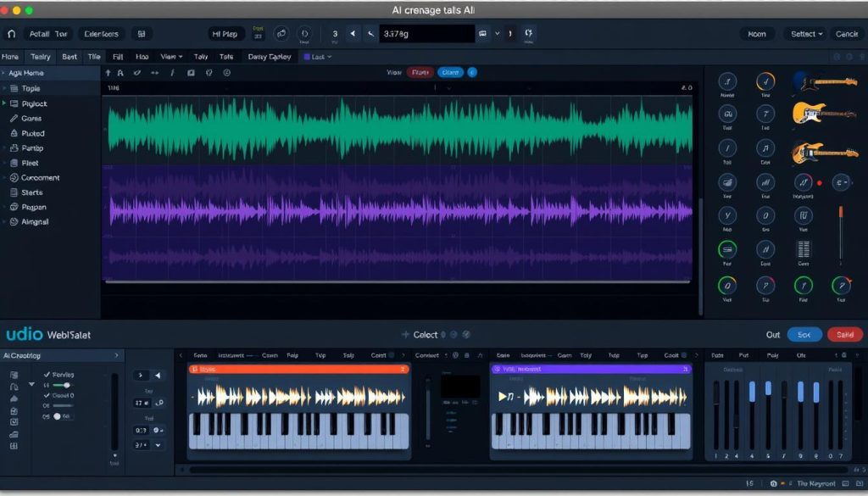Viewport: 868px width, 496px height.
Task: Click the purple clip header on right keyboard
Action: point(591,369)
